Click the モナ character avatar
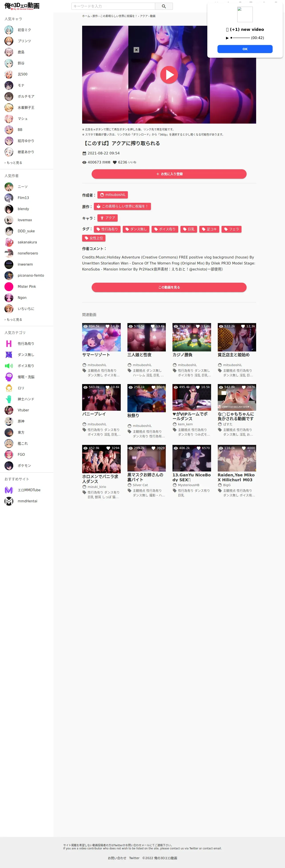The image size is (285, 868). tap(9, 86)
